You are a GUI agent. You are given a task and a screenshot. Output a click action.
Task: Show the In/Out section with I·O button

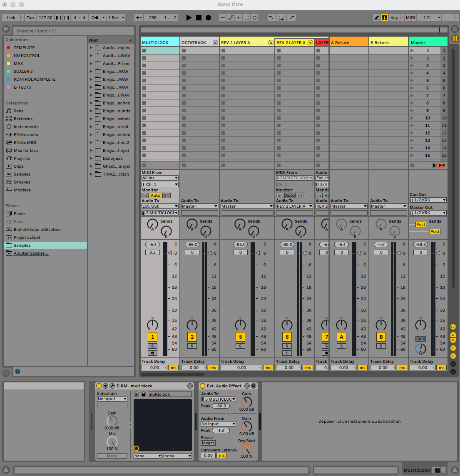453,327
